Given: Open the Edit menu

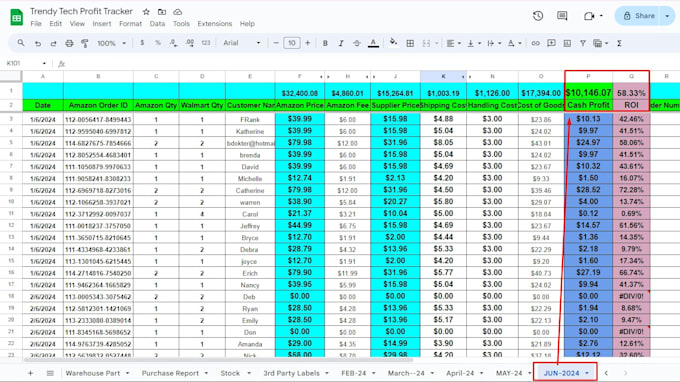Looking at the screenshot, I should click(x=56, y=24).
